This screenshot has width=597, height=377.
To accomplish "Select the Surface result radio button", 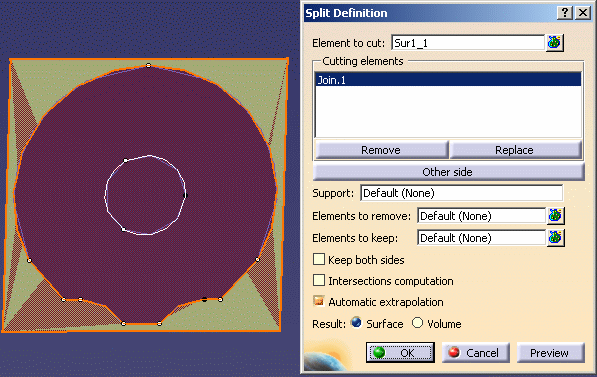I will click(x=356, y=323).
